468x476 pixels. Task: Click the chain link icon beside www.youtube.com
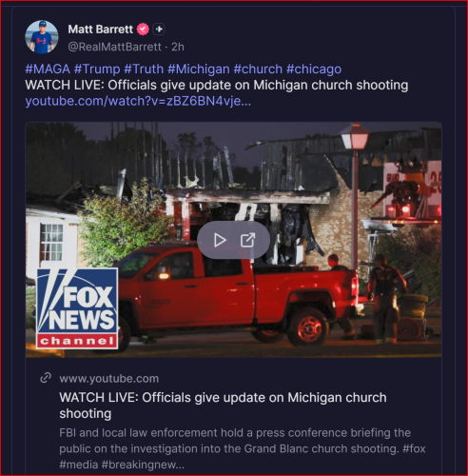[46, 378]
